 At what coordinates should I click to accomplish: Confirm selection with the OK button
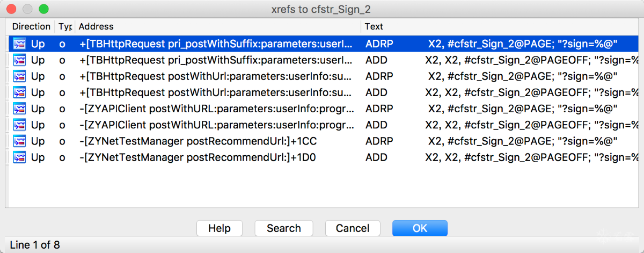tap(420, 228)
